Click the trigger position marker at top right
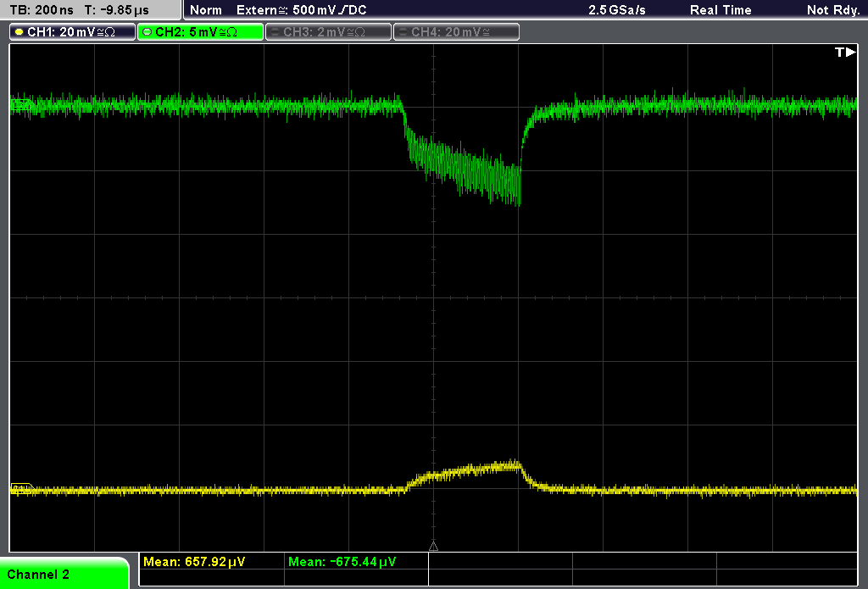 845,52
